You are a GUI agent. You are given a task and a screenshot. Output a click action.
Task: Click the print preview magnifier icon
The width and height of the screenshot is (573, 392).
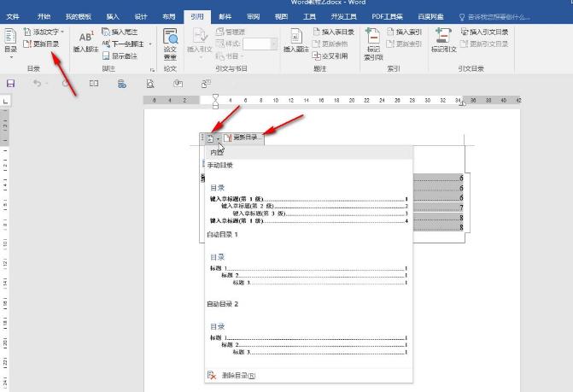point(149,84)
